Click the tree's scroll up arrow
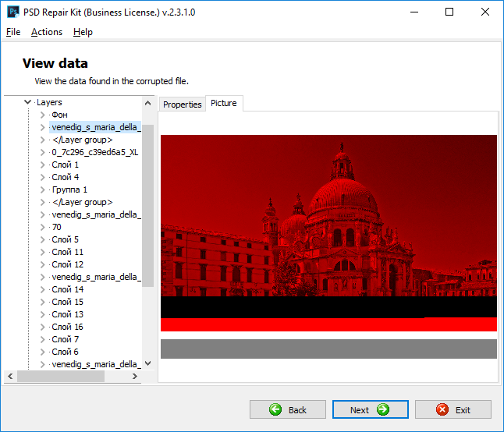This screenshot has height=432, width=504. point(148,103)
